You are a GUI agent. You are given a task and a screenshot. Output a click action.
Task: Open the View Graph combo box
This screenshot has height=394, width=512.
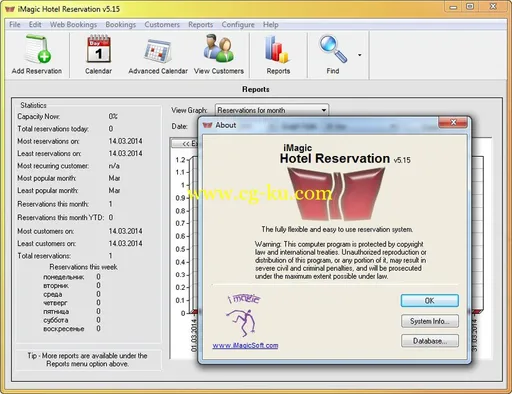[x=272, y=110]
